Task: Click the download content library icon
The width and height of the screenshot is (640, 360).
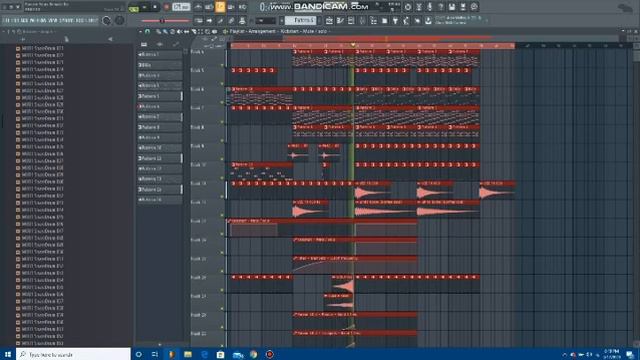Action: 428,20
